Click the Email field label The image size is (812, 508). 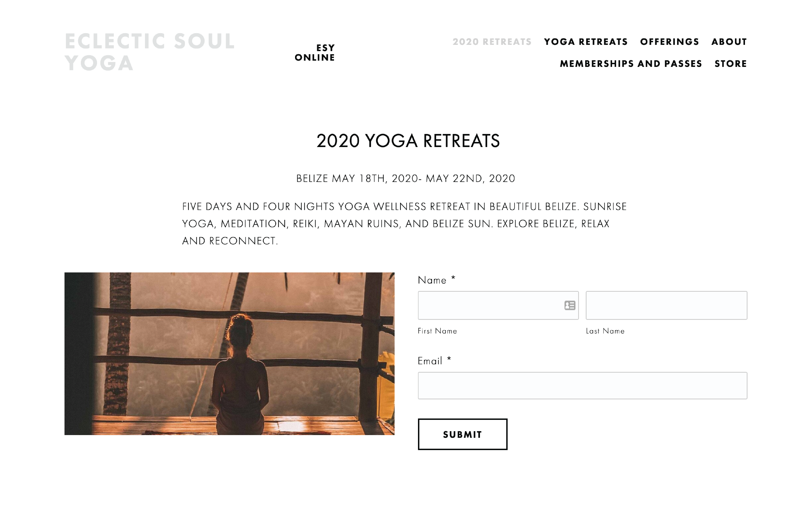tap(430, 361)
